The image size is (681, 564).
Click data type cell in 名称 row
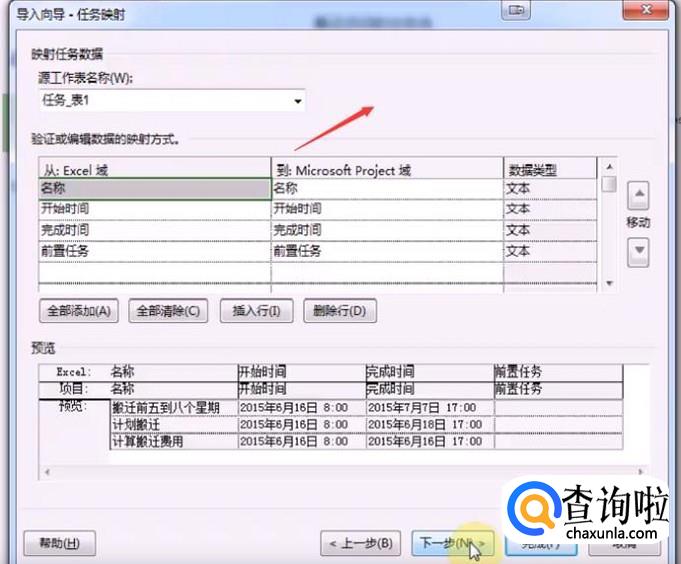(x=550, y=189)
